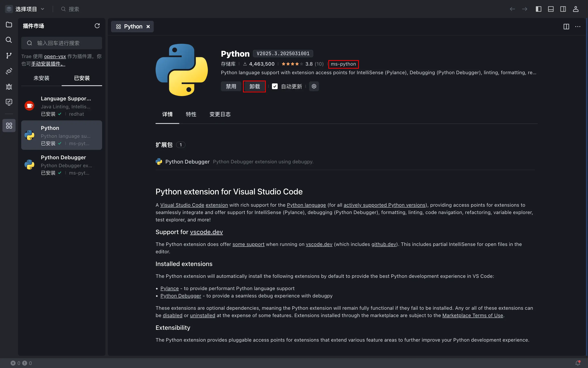Screen dimensions: 588x368
Task: Select Python Debugger in installed list
Action: click(x=61, y=165)
